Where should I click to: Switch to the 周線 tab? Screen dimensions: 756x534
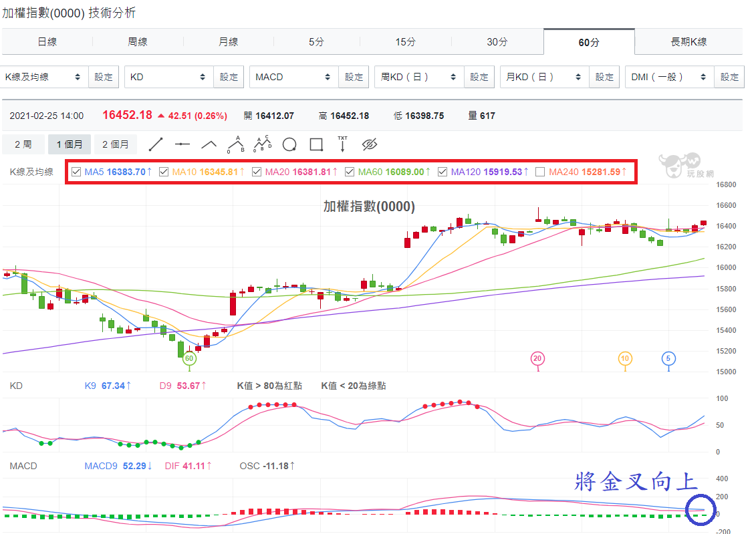138,42
